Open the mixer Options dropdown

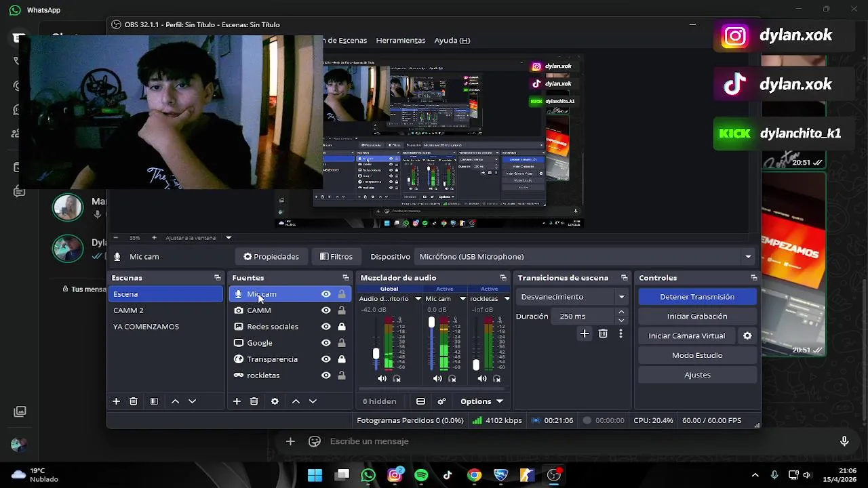(481, 401)
